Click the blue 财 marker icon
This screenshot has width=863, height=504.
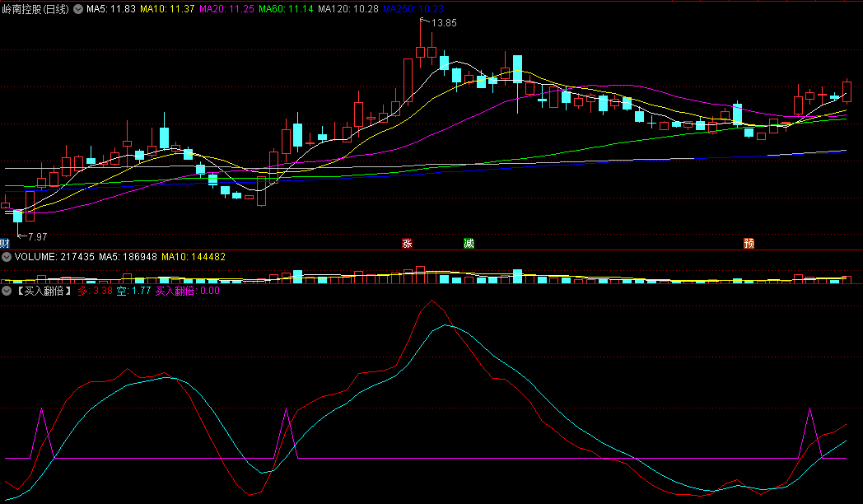(x=4, y=243)
